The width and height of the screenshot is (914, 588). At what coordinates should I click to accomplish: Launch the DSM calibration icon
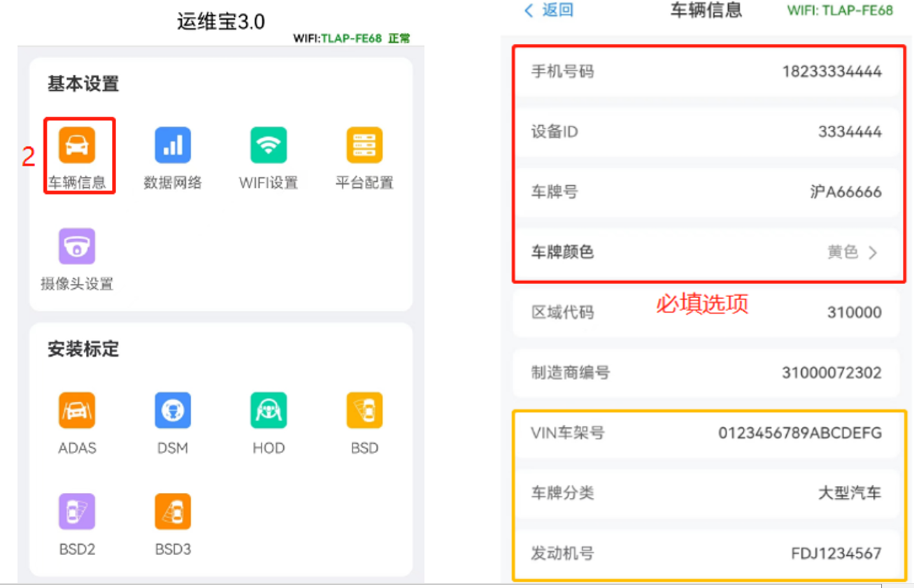173,410
